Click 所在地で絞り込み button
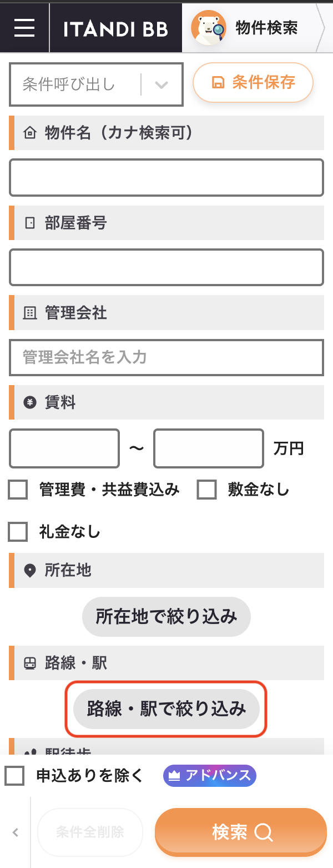 (167, 617)
